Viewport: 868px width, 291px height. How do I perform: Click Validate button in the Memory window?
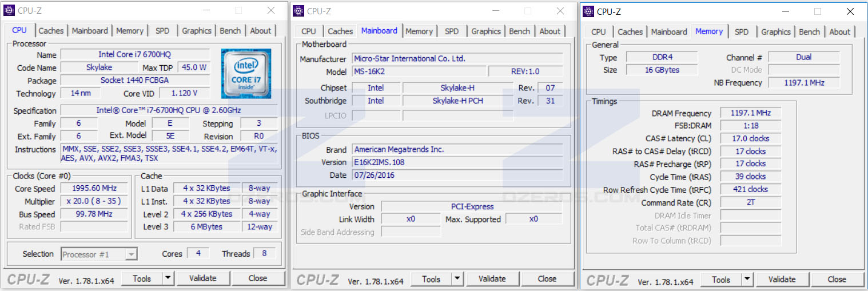pos(782,280)
